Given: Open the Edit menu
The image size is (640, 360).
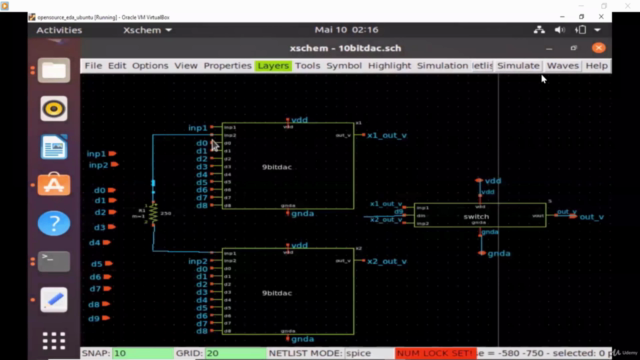Looking at the screenshot, I should point(117,66).
